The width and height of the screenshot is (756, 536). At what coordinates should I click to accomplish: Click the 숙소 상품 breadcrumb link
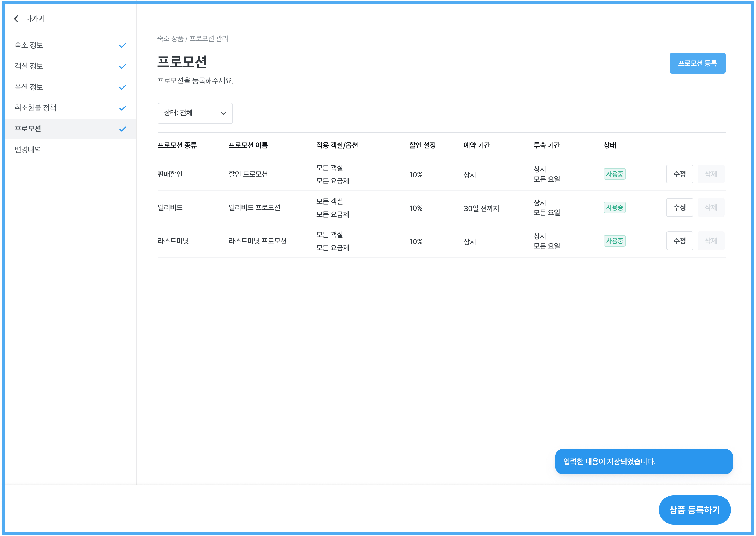(x=170, y=39)
